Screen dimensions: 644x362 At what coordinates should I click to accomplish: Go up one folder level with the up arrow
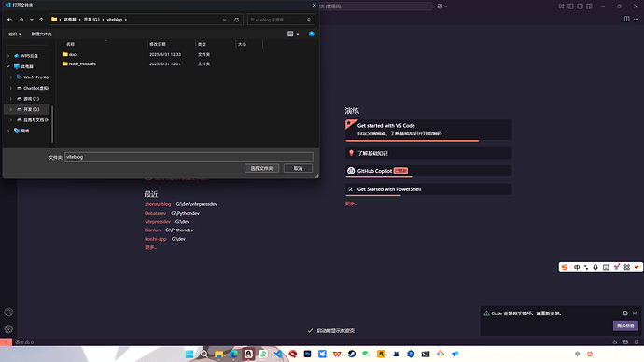coord(41,20)
